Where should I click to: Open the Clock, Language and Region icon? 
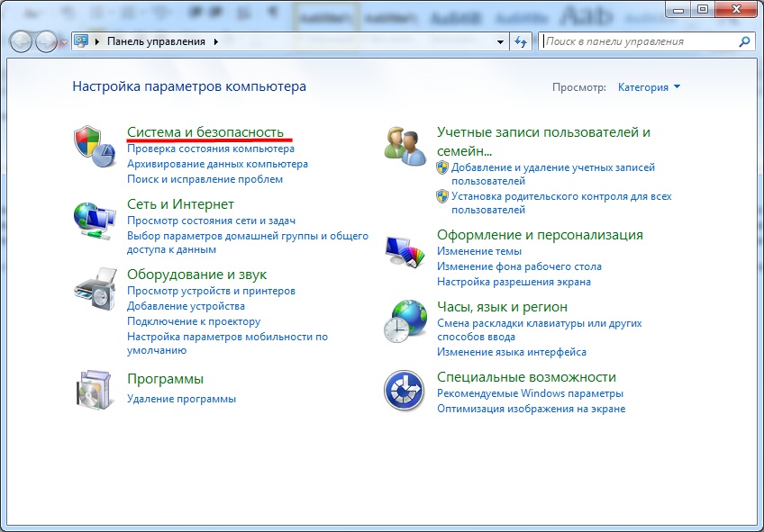(x=405, y=321)
